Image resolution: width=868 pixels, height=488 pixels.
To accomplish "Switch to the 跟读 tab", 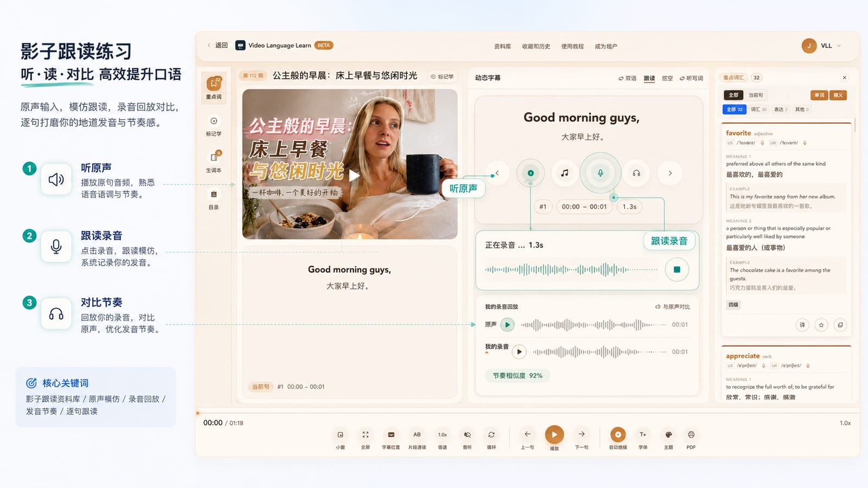I will (649, 78).
